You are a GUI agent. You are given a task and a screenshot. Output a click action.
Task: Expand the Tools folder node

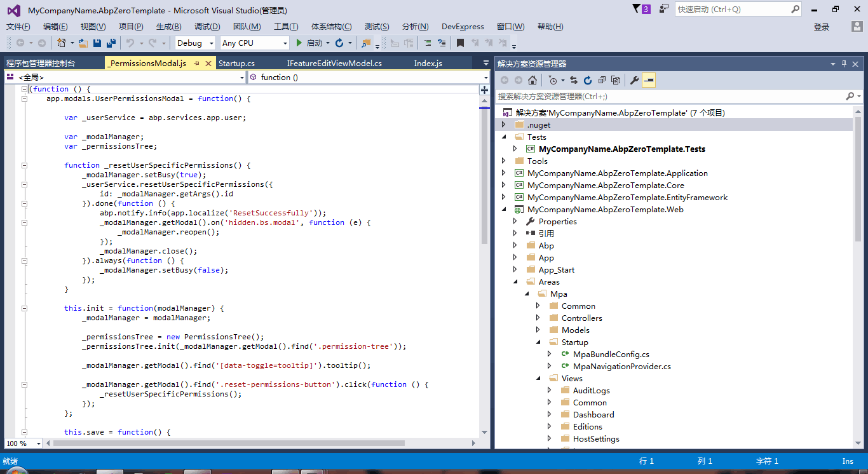point(504,161)
